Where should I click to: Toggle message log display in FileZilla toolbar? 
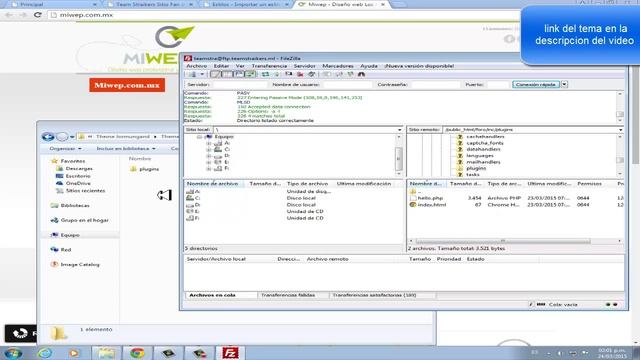click(215, 74)
